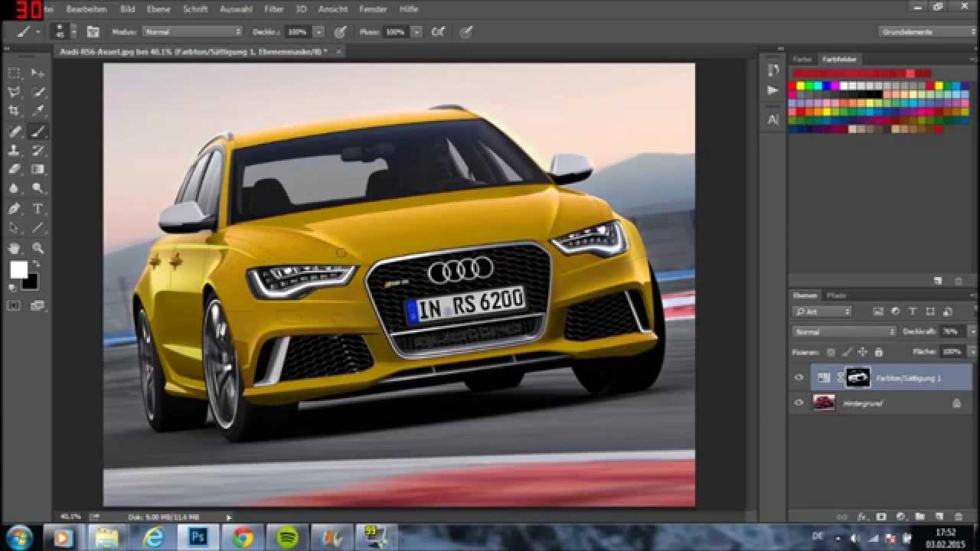Open the brush panel toggle in options bar
The height and width of the screenshot is (551, 980).
tap(93, 32)
